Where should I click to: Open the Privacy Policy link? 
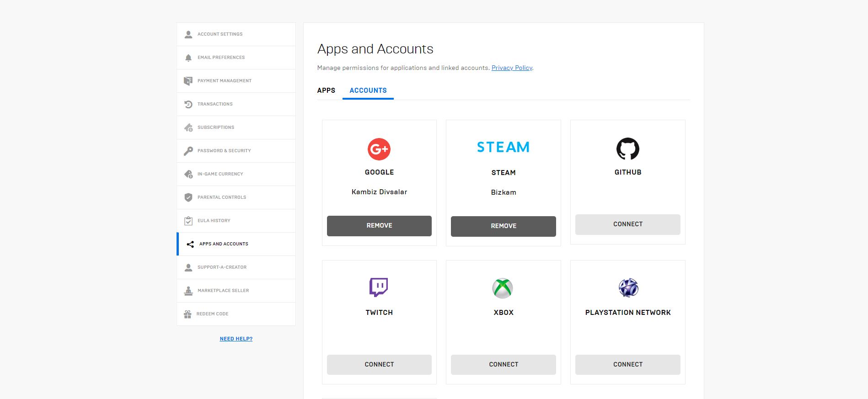[x=512, y=68]
